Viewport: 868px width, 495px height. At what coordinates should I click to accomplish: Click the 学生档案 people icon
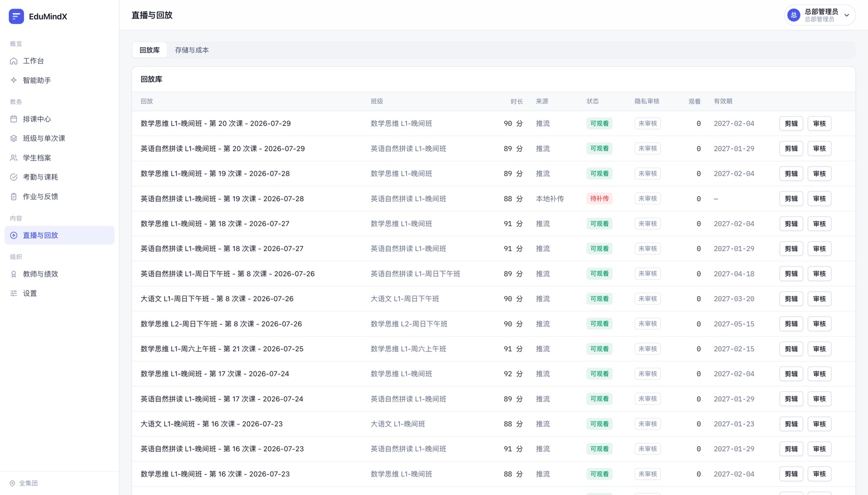tap(14, 158)
